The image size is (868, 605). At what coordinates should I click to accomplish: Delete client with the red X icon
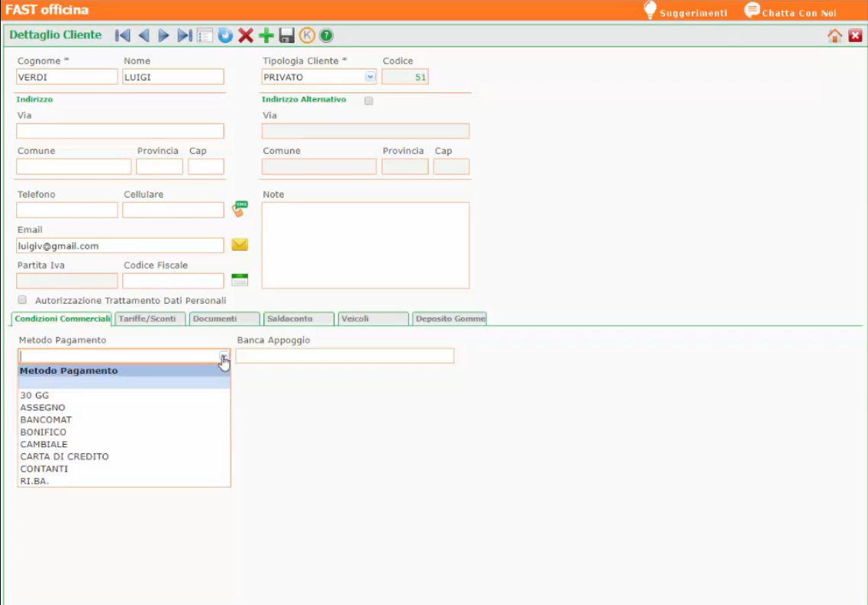point(246,36)
